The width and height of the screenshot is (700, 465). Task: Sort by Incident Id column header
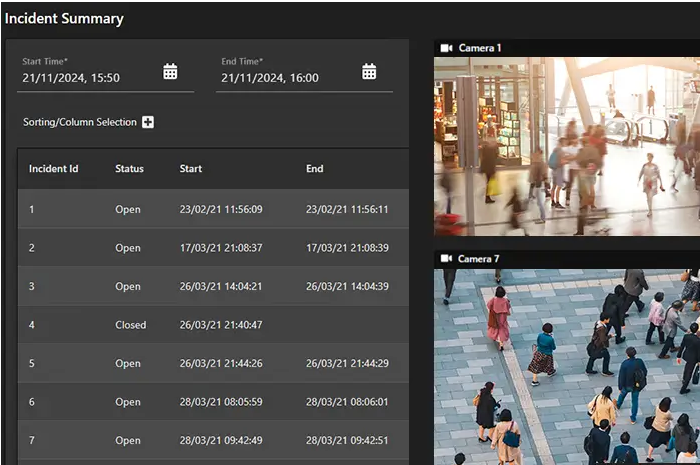pyautogui.click(x=53, y=169)
